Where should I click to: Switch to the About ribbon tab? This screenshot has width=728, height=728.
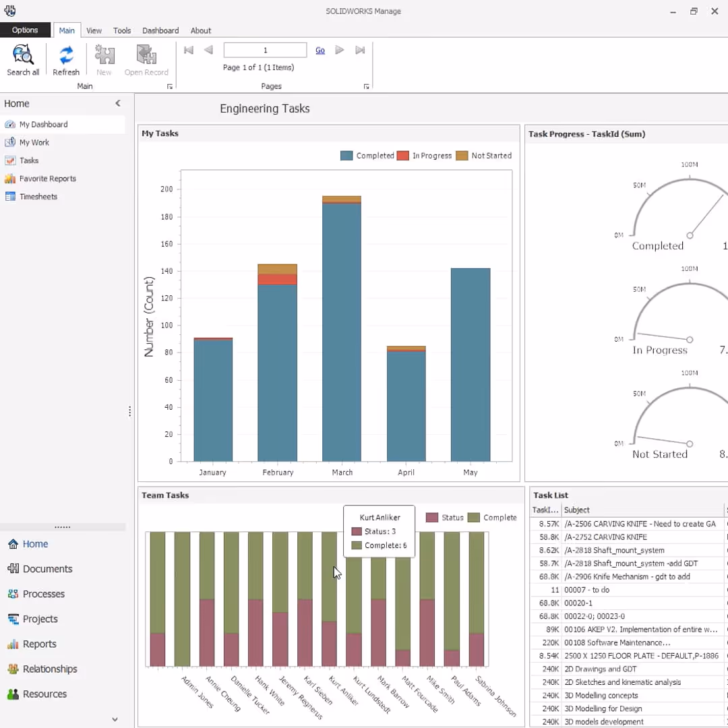[x=201, y=30]
